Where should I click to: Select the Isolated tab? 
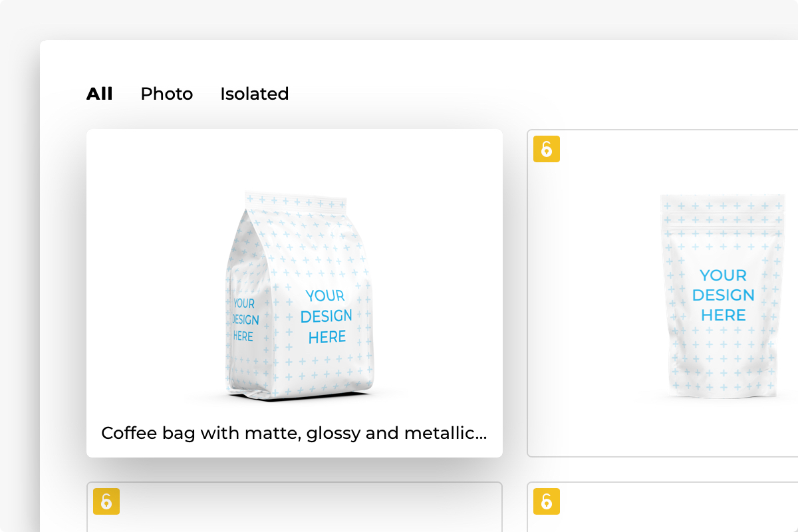pos(255,94)
